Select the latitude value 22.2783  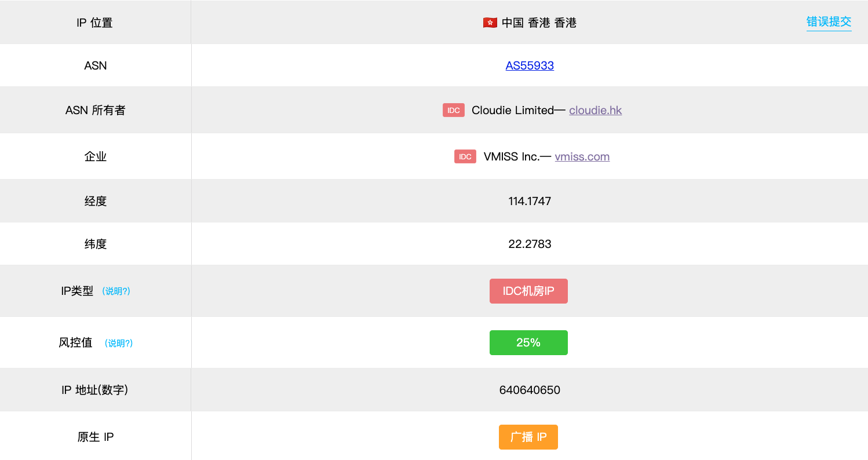point(530,244)
